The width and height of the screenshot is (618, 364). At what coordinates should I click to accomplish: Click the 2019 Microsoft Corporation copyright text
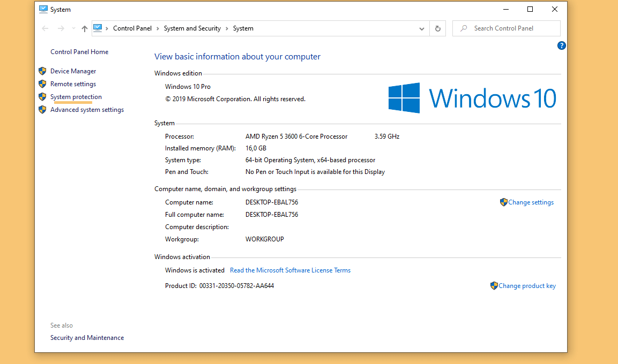pyautogui.click(x=235, y=99)
